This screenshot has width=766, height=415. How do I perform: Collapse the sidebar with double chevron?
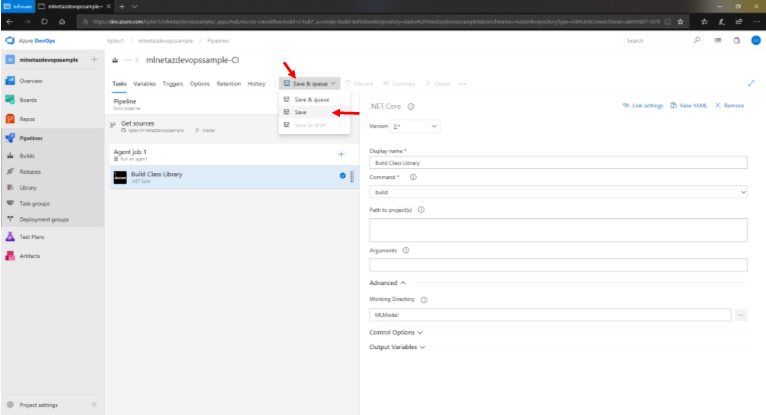pyautogui.click(x=94, y=405)
